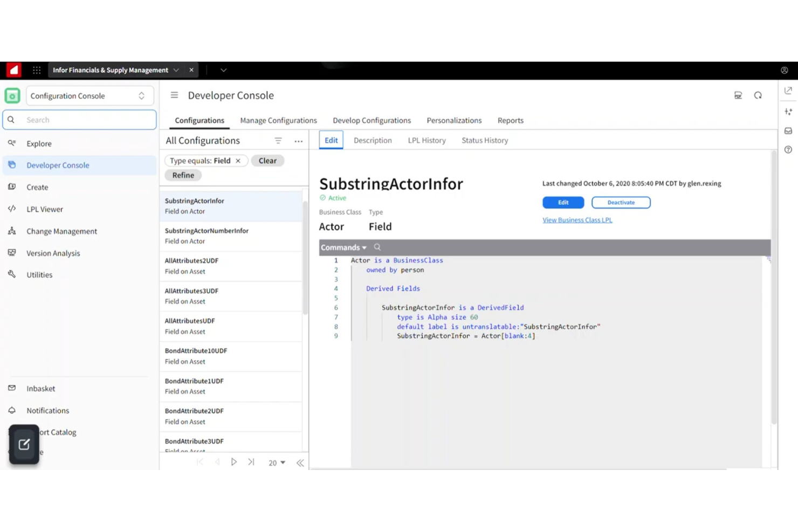Click the inbox icon in the right rail

point(788,131)
